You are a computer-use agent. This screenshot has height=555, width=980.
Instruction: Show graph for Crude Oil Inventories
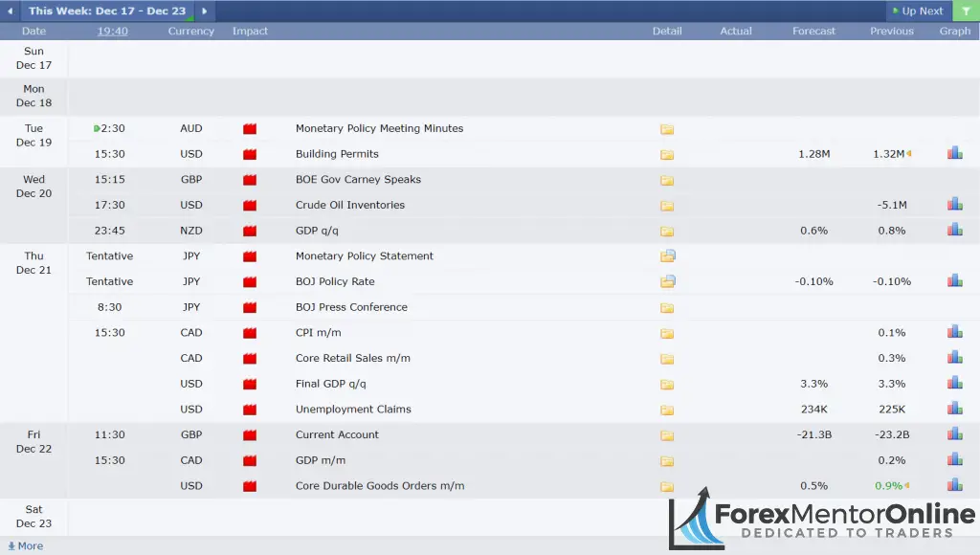coord(954,204)
